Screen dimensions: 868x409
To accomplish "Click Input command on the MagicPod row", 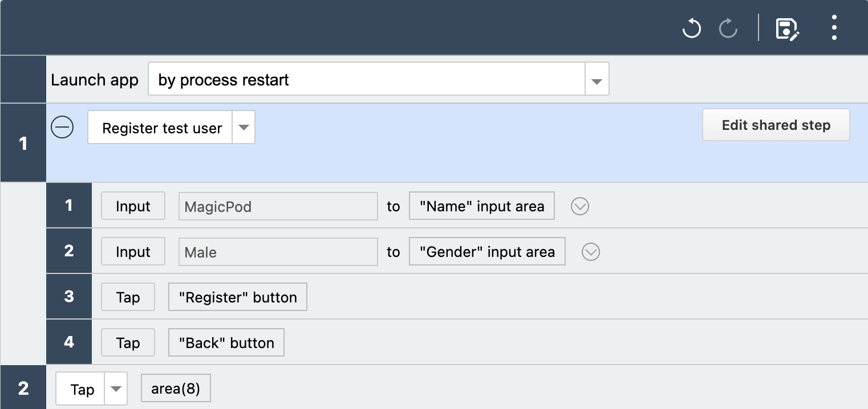I will coord(133,206).
